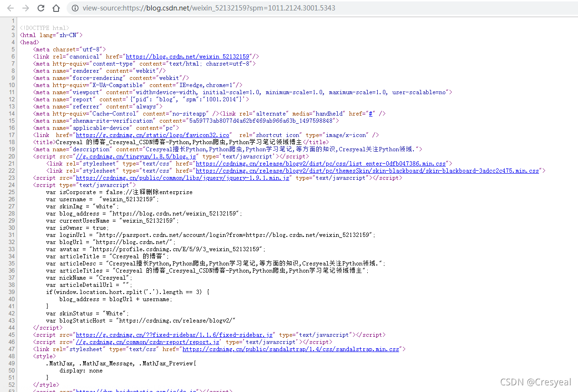Image resolution: width=578 pixels, height=392 pixels.
Task: Click the '<!DOCTYPE html>' line
Action: point(45,28)
